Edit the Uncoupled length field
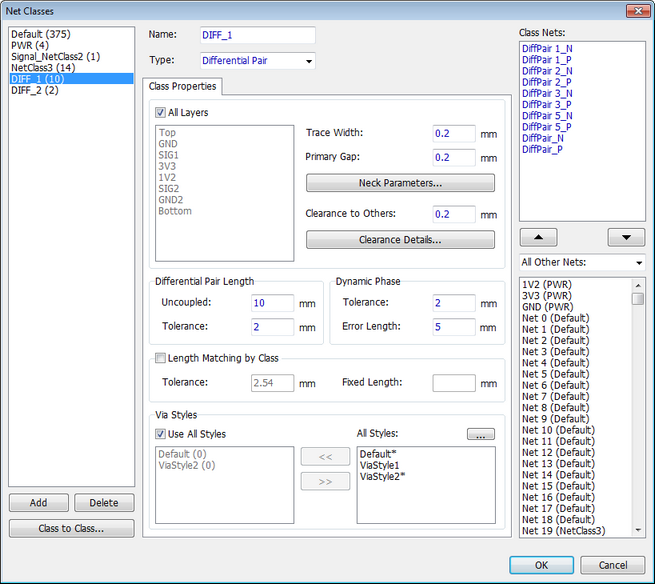Screen dimensions: 655x584 click(x=272, y=303)
